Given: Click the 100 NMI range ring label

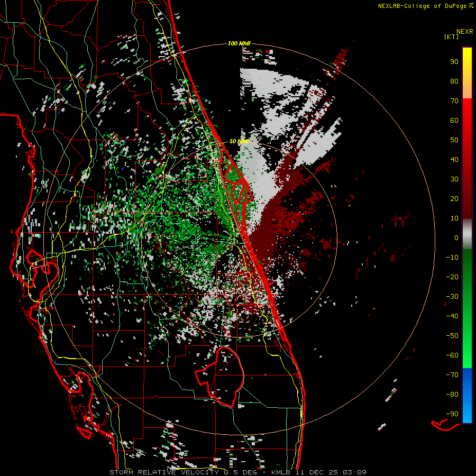Looking at the screenshot, I should (x=239, y=44).
